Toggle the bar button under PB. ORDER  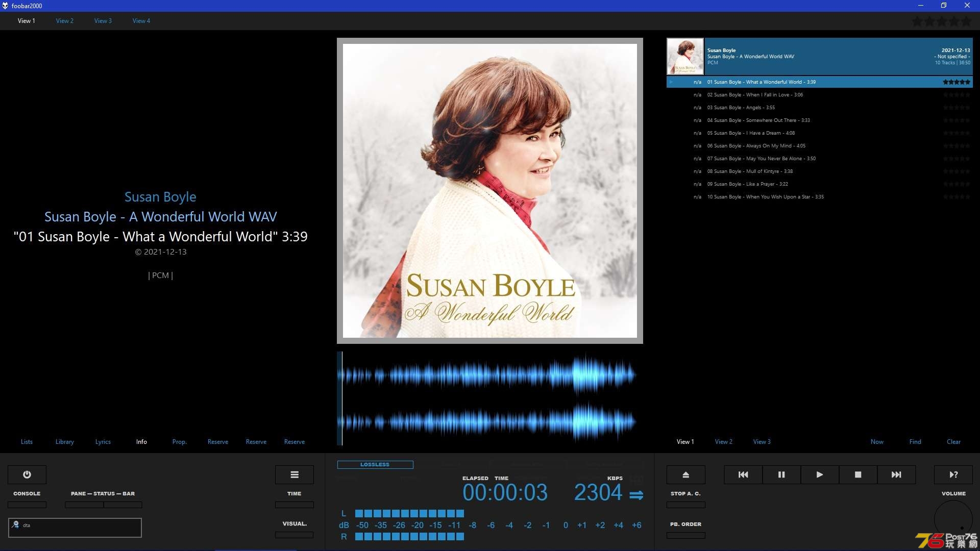click(x=686, y=535)
